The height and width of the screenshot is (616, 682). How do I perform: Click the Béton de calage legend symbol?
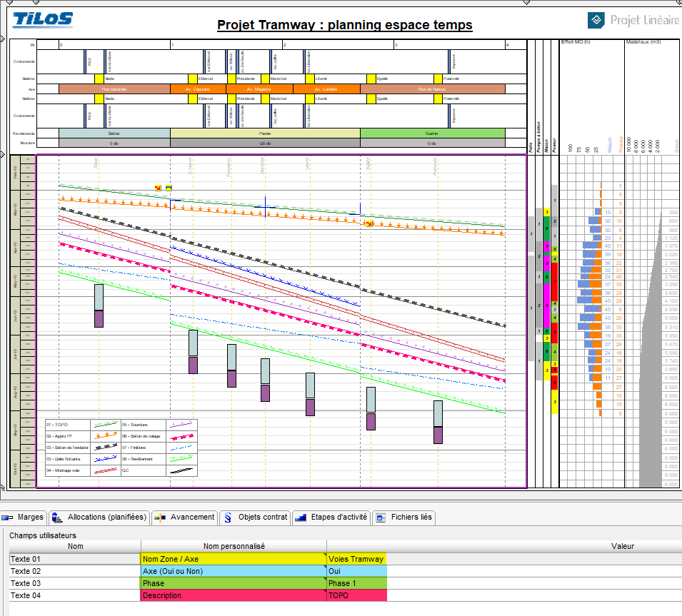click(x=181, y=436)
